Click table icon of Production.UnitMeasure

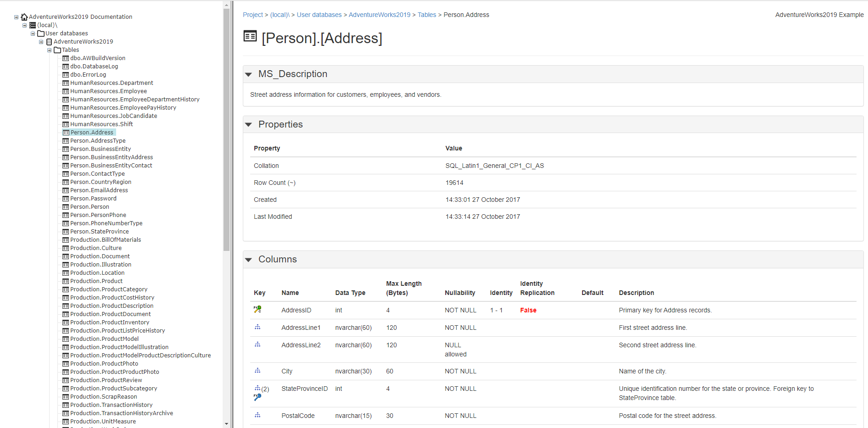click(66, 422)
